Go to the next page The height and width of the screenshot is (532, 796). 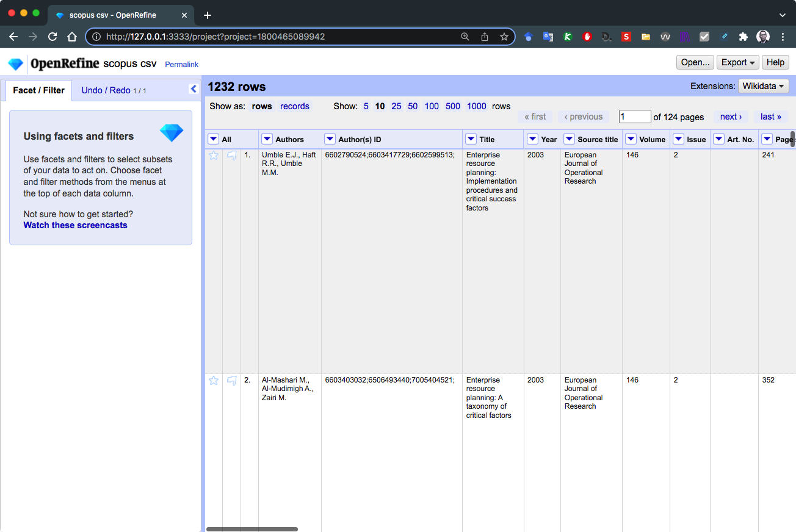(731, 117)
